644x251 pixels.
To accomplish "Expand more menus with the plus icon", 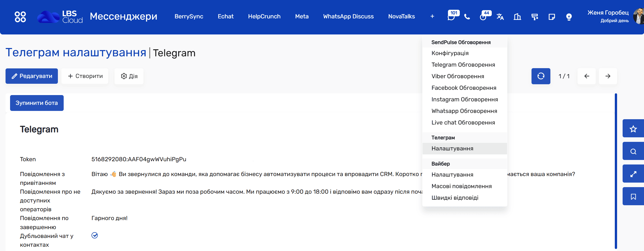I will 432,17.
